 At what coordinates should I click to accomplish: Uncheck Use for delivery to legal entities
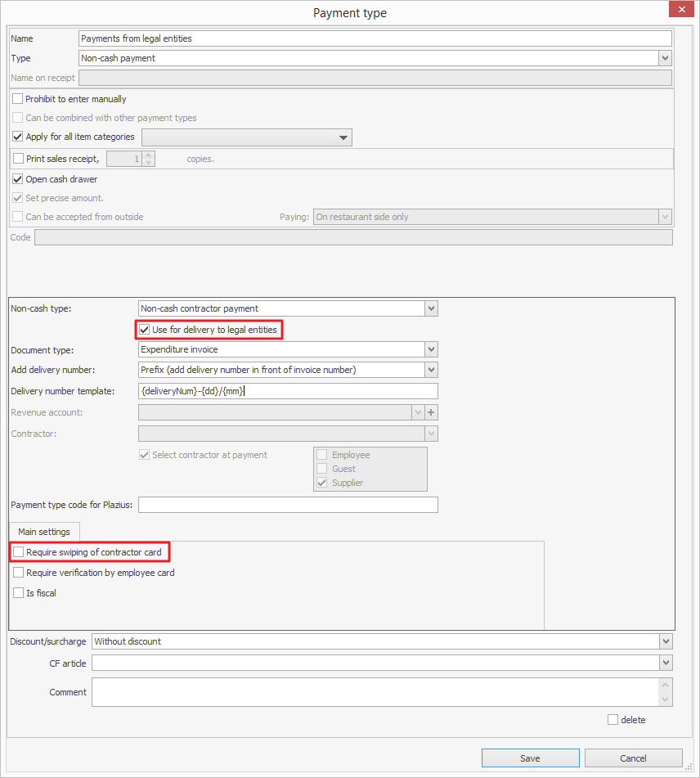click(145, 330)
